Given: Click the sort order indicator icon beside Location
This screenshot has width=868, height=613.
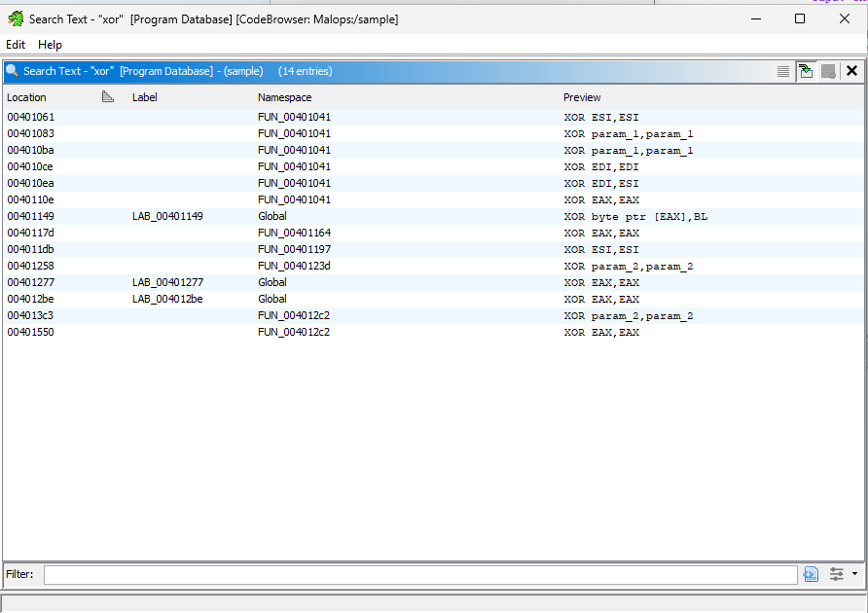Looking at the screenshot, I should tap(108, 97).
